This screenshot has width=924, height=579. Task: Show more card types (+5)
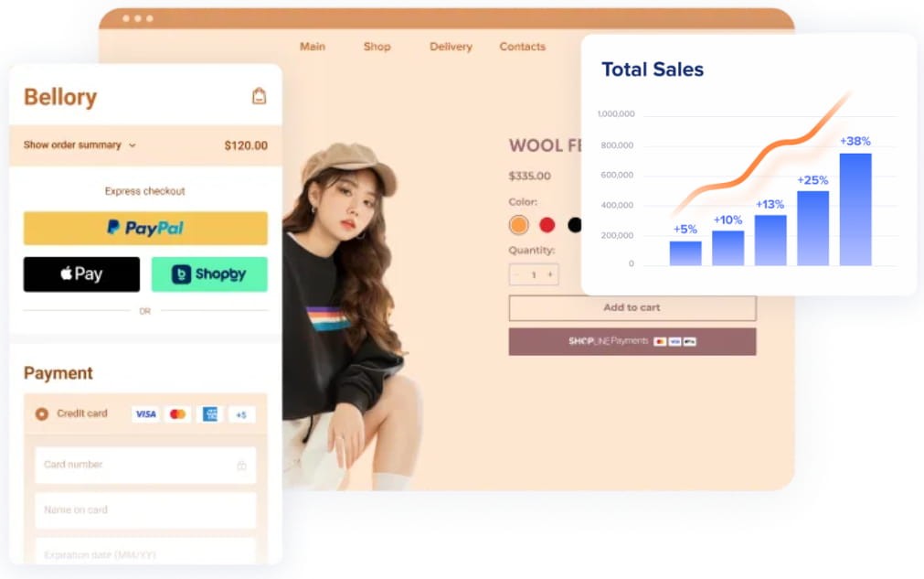(241, 414)
